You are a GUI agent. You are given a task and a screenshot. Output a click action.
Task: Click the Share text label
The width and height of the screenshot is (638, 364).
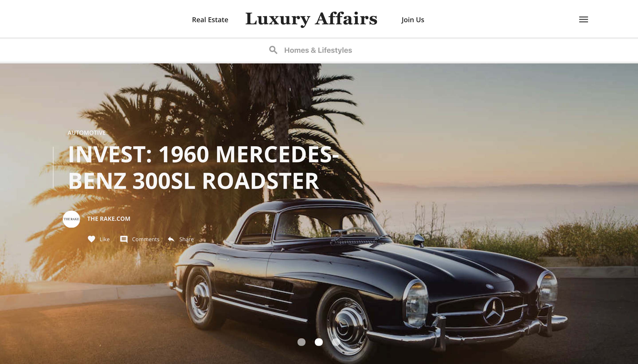pos(186,239)
